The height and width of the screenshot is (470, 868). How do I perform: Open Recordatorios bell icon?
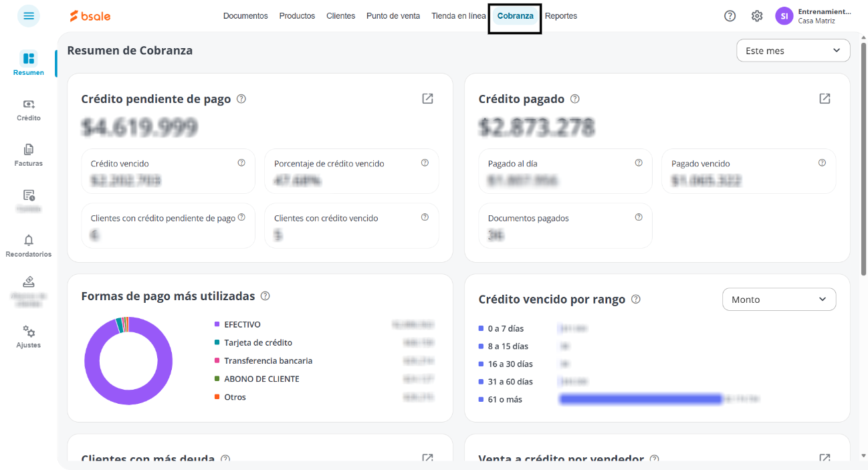pyautogui.click(x=29, y=240)
